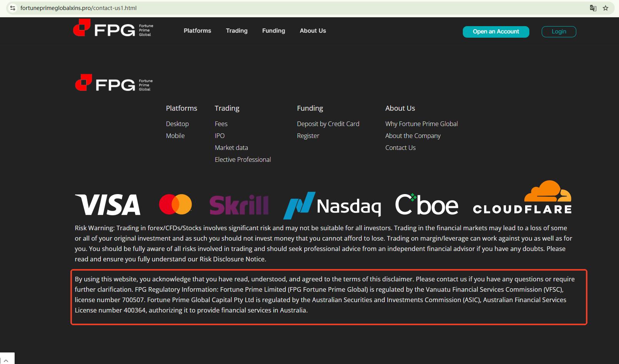Open the Elective Professional link

(243, 160)
